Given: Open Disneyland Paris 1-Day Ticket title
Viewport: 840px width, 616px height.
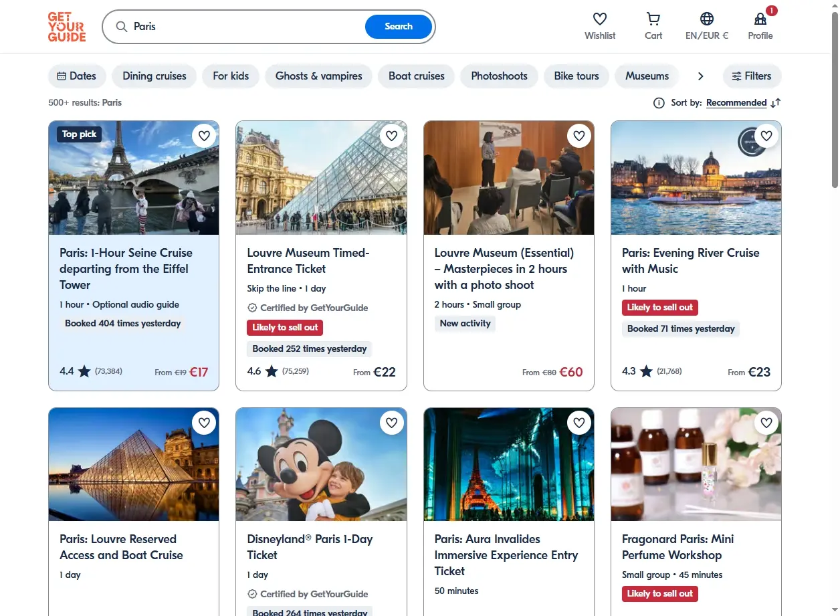Looking at the screenshot, I should [x=310, y=547].
